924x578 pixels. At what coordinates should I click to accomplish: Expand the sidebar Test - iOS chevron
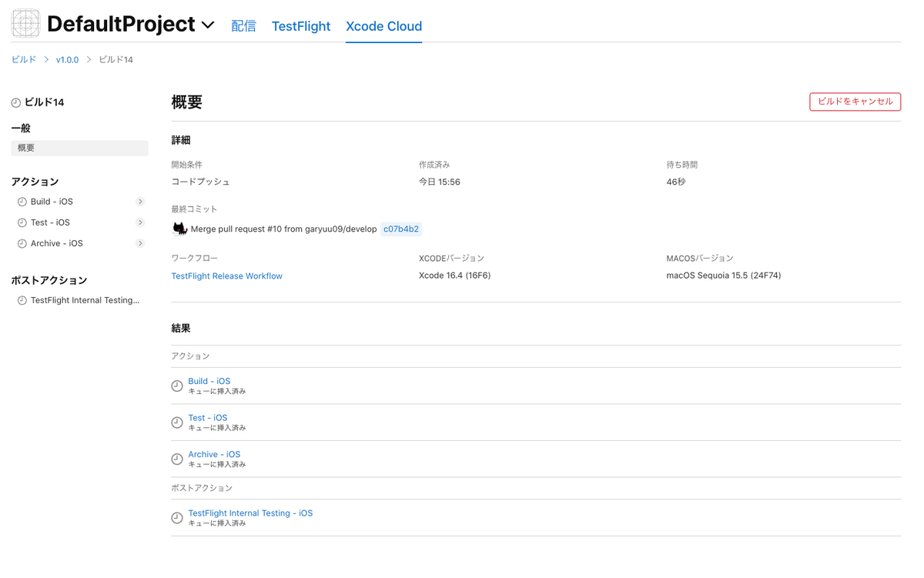pyautogui.click(x=140, y=222)
